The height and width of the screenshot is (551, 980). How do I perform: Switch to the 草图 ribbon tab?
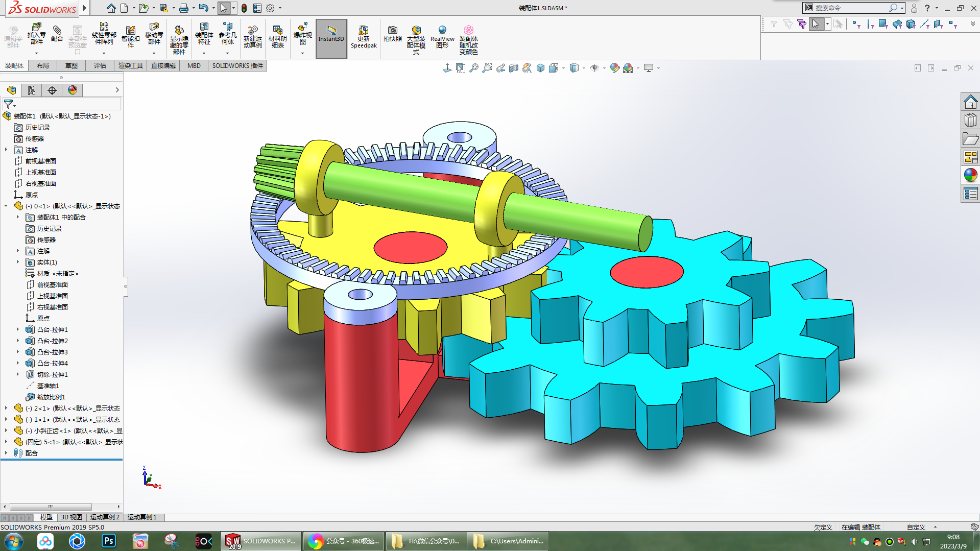(71, 66)
